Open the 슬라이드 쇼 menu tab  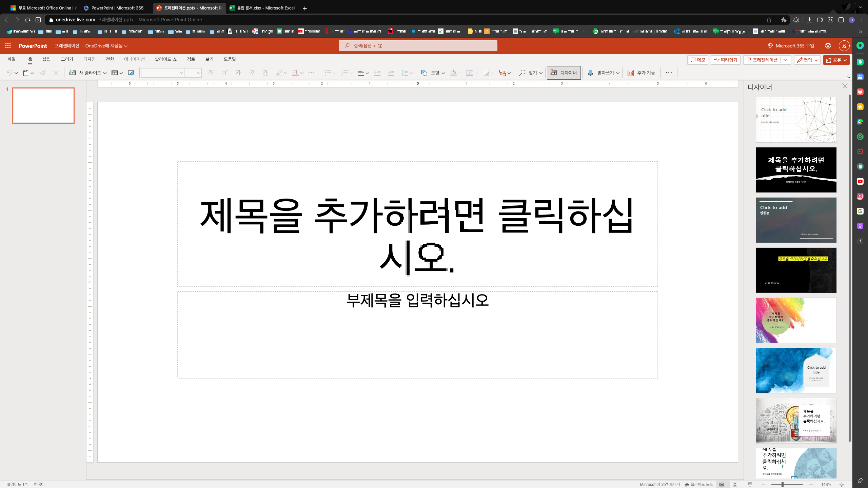pos(166,59)
